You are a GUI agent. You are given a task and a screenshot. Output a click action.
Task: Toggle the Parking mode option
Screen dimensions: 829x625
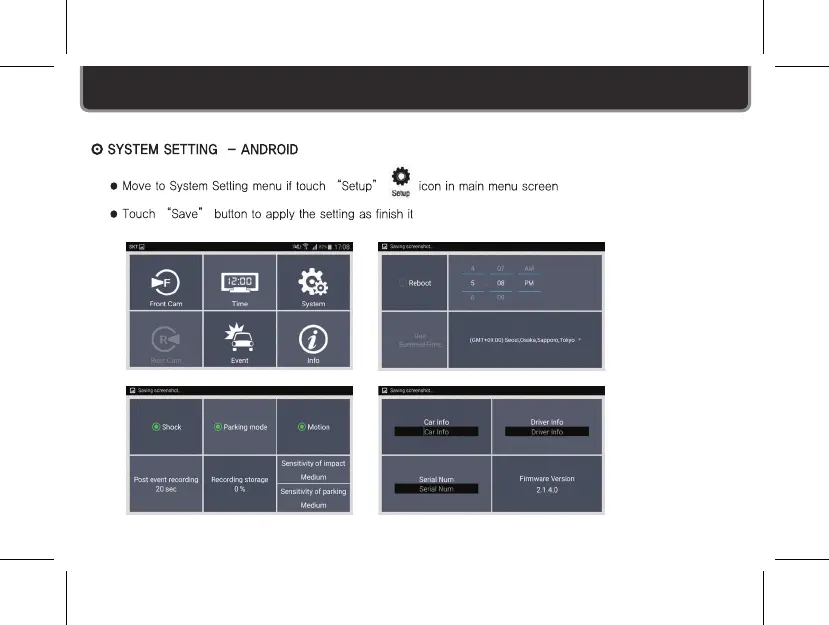(x=241, y=427)
